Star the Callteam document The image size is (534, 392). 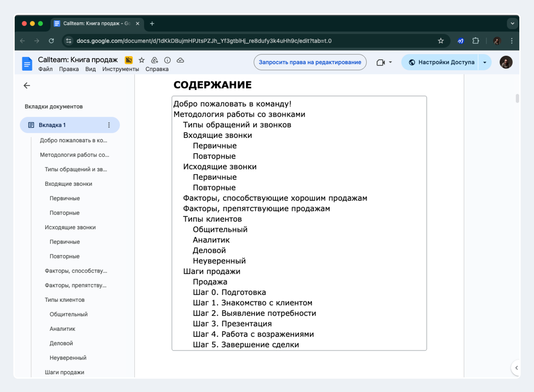[142, 60]
